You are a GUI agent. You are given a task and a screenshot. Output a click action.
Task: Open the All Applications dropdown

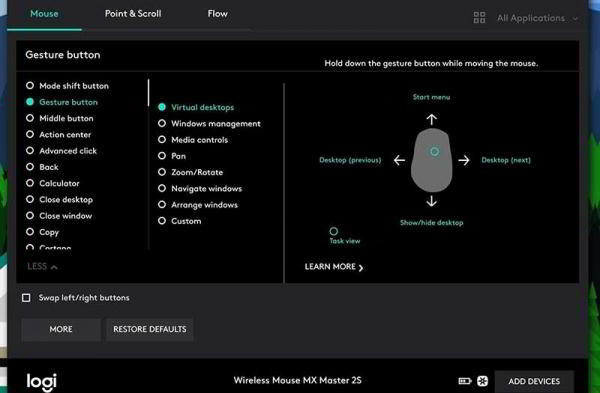tap(537, 18)
